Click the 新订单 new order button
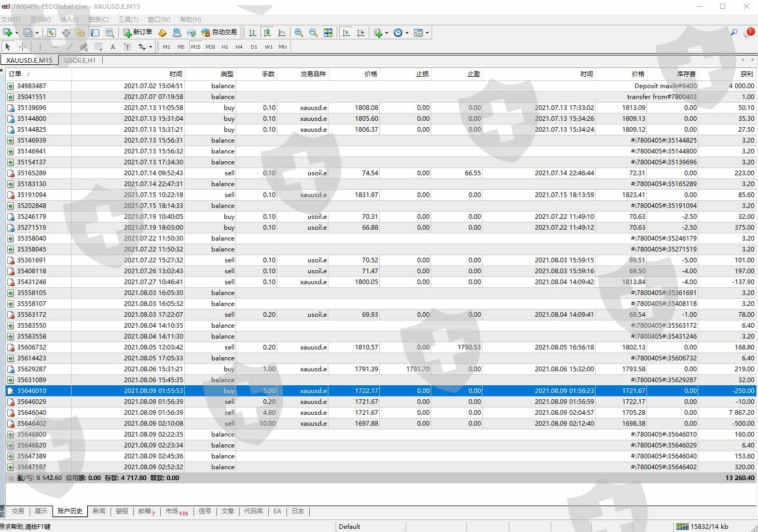 click(138, 33)
